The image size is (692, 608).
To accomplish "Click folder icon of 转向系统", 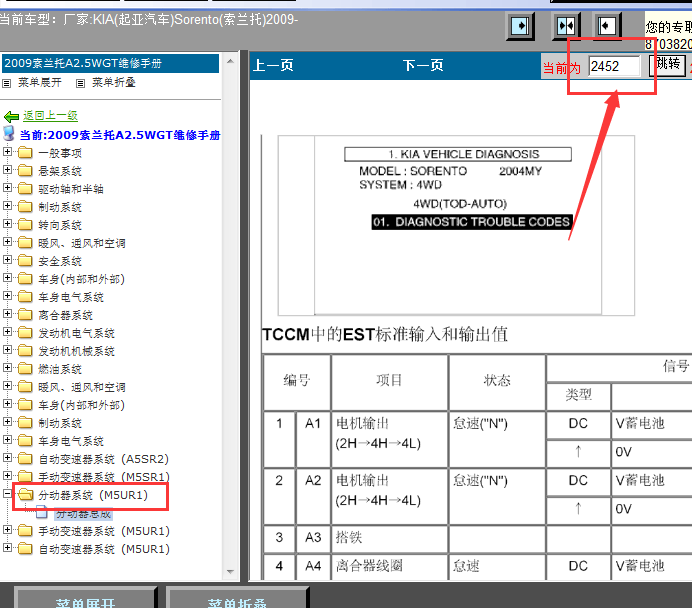I will tap(25, 225).
